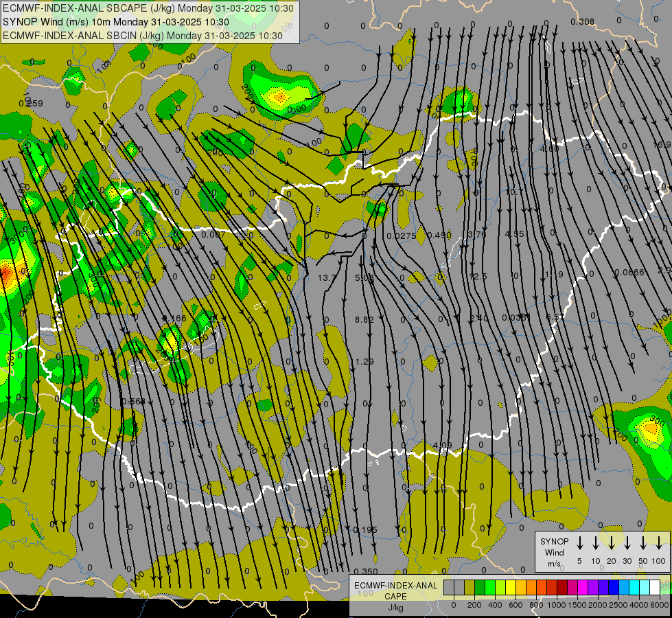Screen dimensions: 672x618
Task: Click the map value '2.40'
Action: click(479, 318)
